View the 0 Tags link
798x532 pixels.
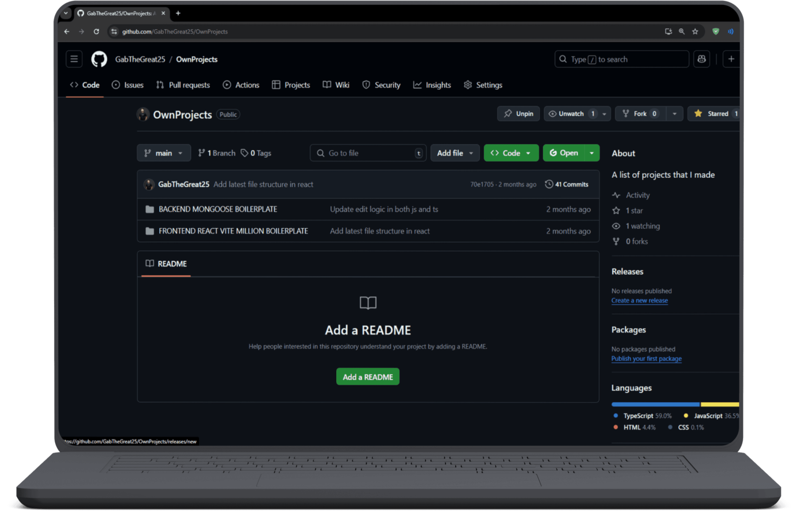256,153
